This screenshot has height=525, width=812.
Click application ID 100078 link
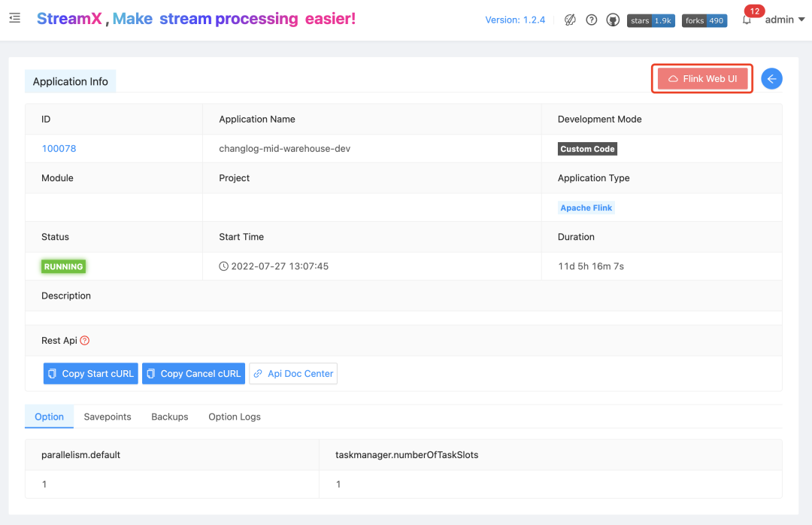(59, 149)
